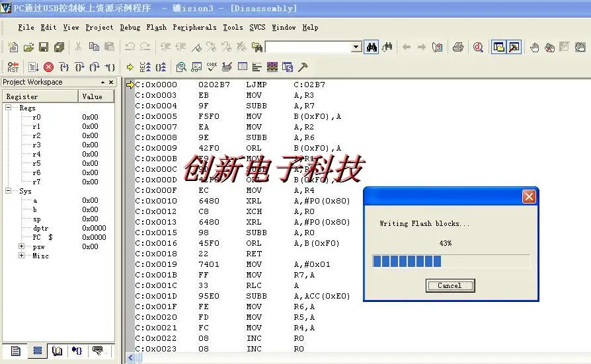Open the Peripherals menu
Image resolution: width=591 pixels, height=364 pixels.
(x=194, y=28)
